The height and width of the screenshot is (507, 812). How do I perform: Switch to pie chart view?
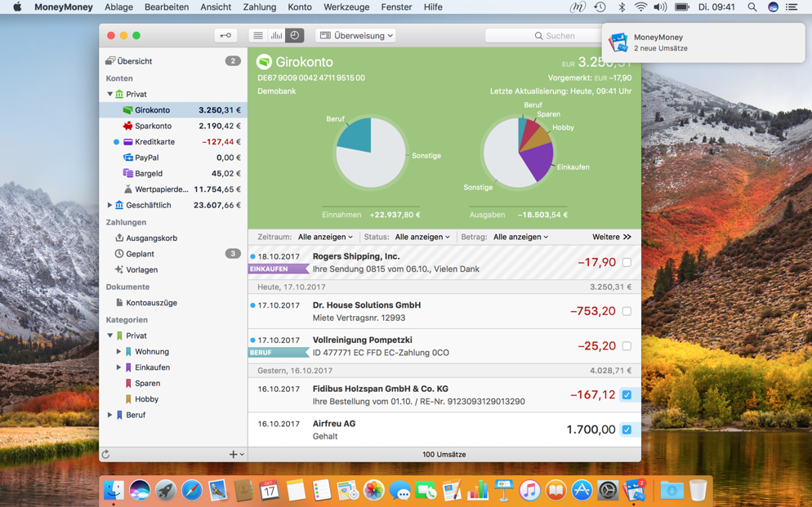click(x=295, y=36)
